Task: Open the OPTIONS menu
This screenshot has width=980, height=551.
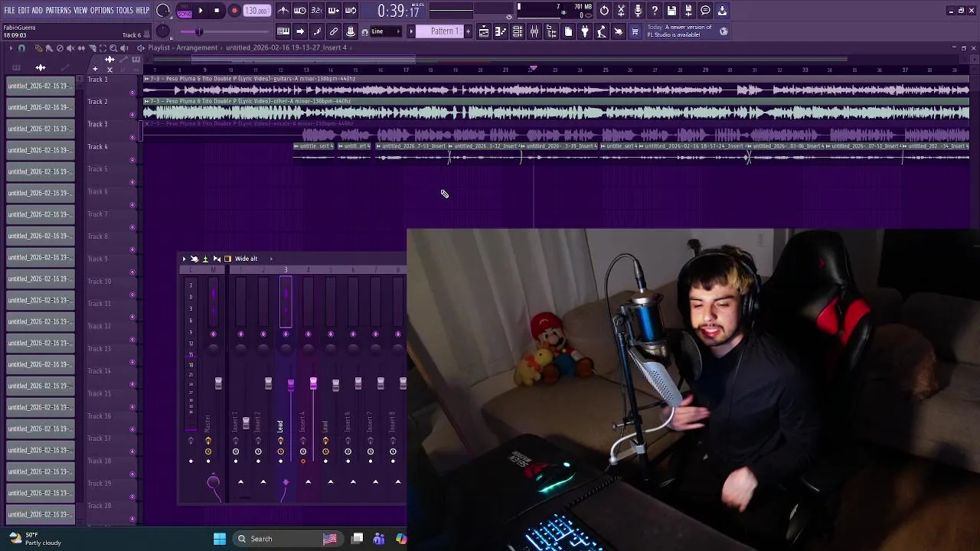Action: pyautogui.click(x=102, y=10)
